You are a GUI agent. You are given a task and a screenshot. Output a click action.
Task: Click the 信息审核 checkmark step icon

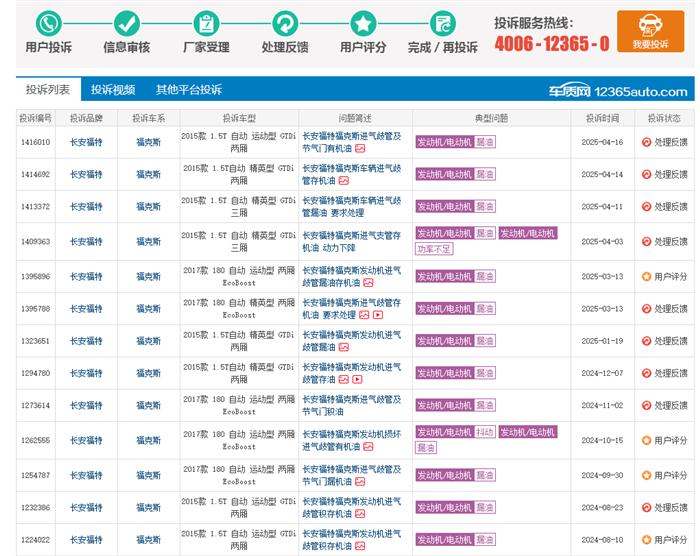pyautogui.click(x=127, y=24)
